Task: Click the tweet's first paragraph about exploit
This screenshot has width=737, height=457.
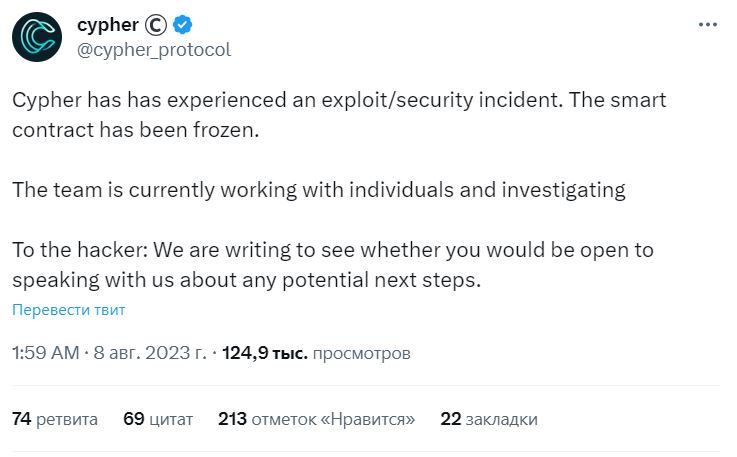Action: pyautogui.click(x=339, y=115)
